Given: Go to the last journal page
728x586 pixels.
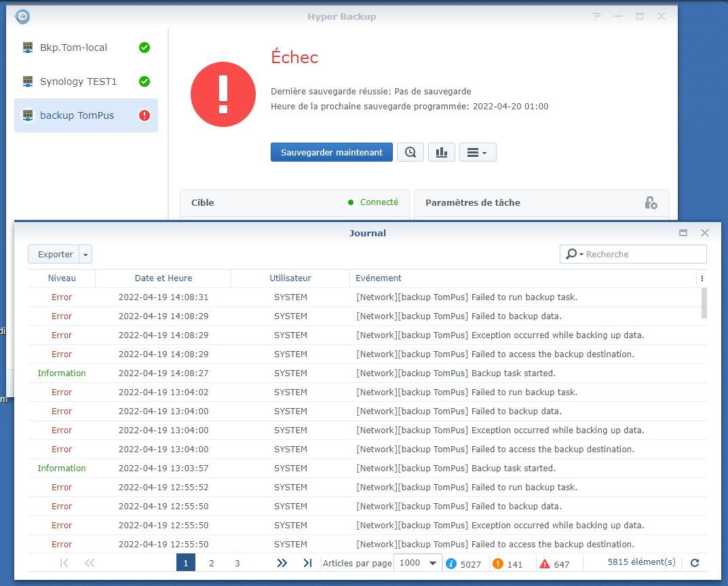Looking at the screenshot, I should coord(307,563).
